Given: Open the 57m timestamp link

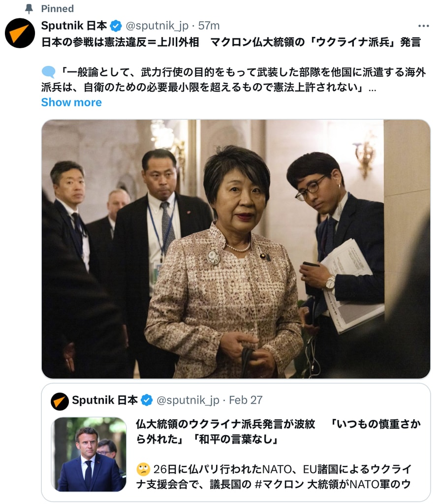Looking at the screenshot, I should [x=209, y=26].
